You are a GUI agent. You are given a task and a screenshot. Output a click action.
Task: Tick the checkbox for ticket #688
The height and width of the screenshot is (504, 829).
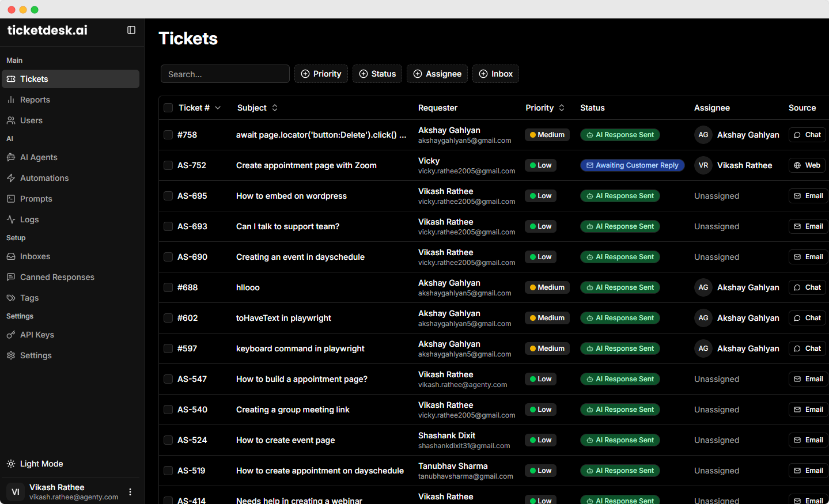coord(168,287)
